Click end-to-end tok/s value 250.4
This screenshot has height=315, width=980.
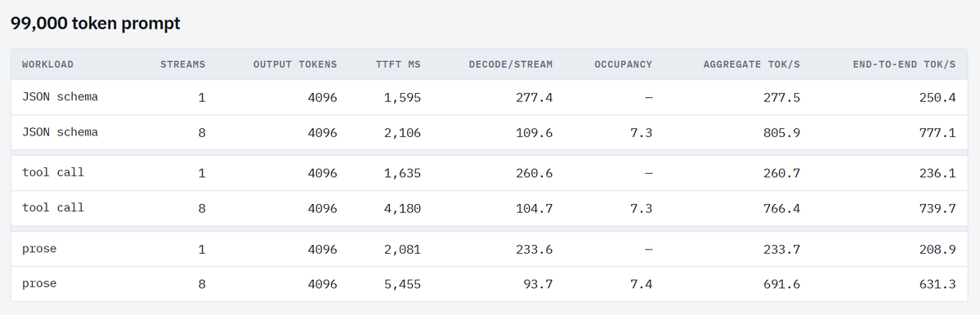coord(937,98)
